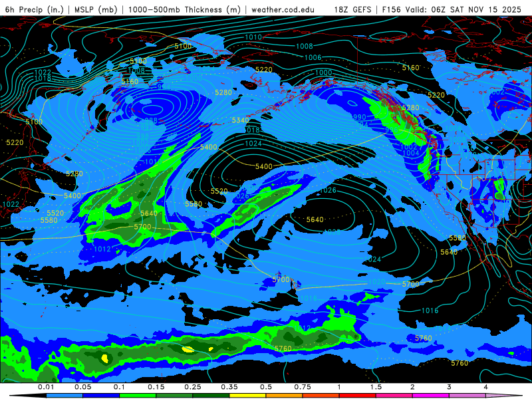Click the pink-magenta 1.5 legend swatch

point(394,396)
